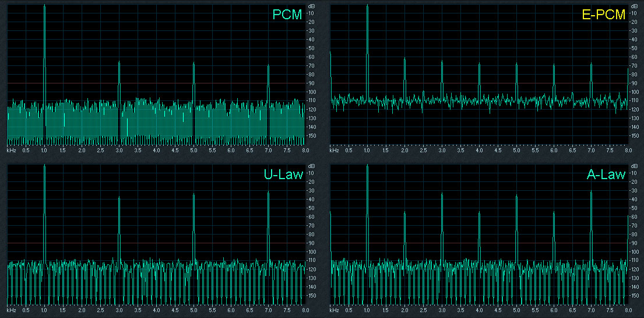Select the 5 kHz harmonic peak in E-PCM plot
The width and height of the screenshot is (644, 318).
tap(517, 81)
